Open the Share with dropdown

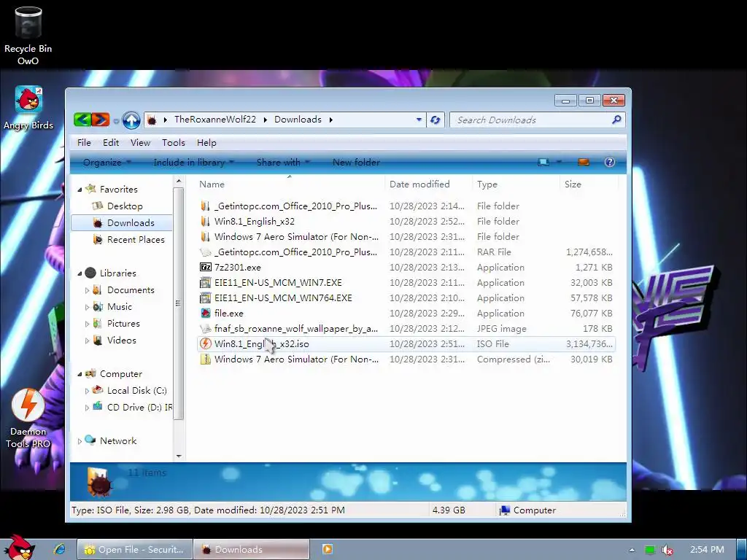[283, 163]
